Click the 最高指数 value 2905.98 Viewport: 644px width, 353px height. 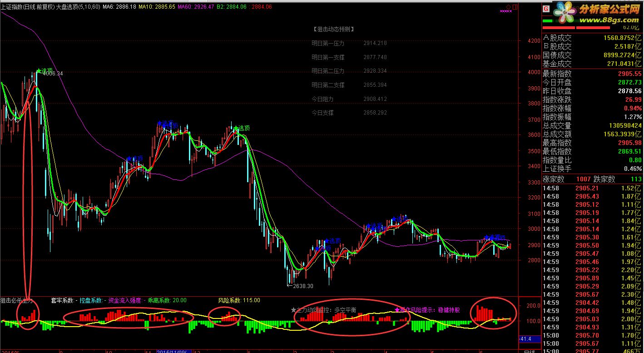(629, 143)
